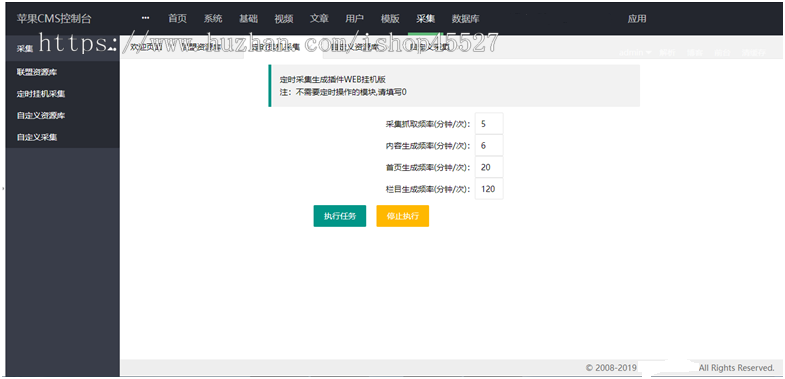Switch to the 定时挂机采集 tab
This screenshot has height=379, width=785.
point(275,48)
